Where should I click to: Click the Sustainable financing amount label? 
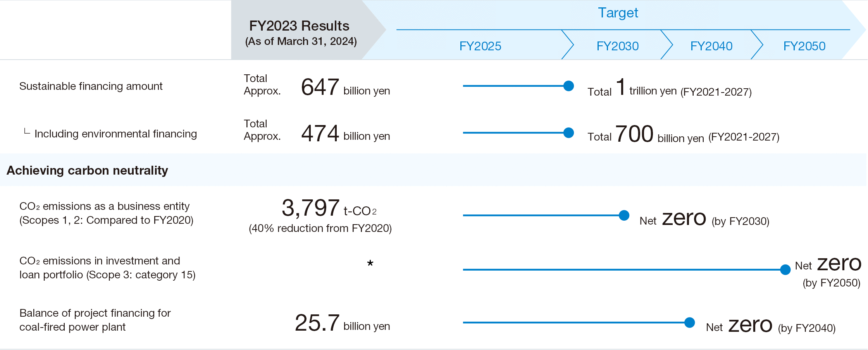[91, 86]
